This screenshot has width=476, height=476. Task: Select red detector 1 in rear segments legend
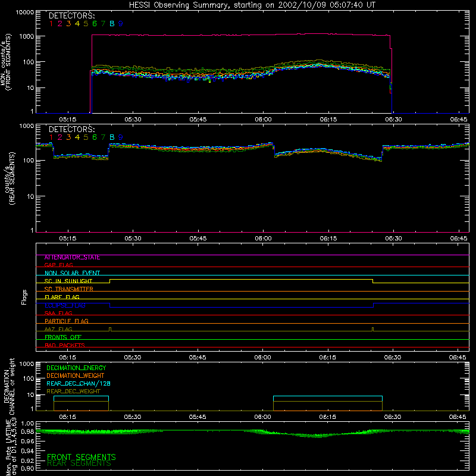pyautogui.click(x=51, y=137)
